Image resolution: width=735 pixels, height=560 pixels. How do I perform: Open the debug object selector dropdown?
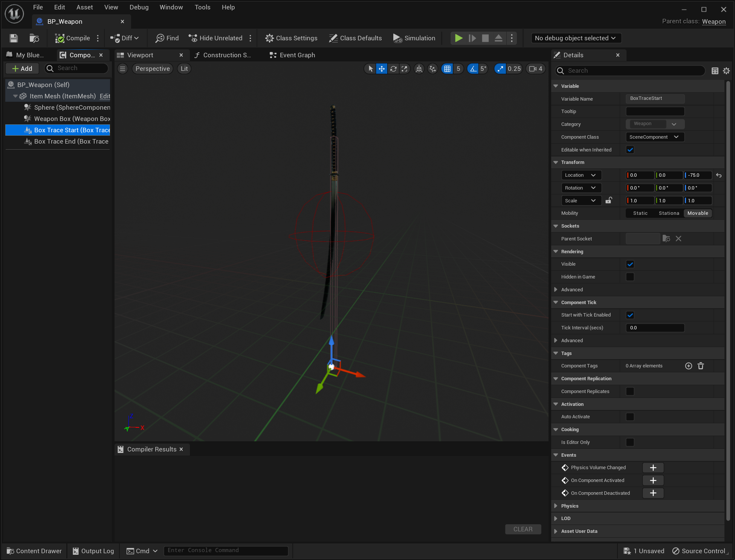(x=576, y=38)
